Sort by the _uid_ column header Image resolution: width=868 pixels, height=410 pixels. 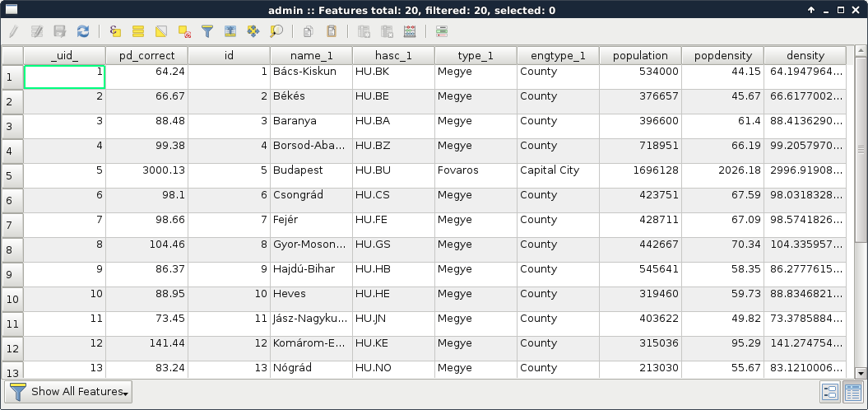click(x=64, y=55)
